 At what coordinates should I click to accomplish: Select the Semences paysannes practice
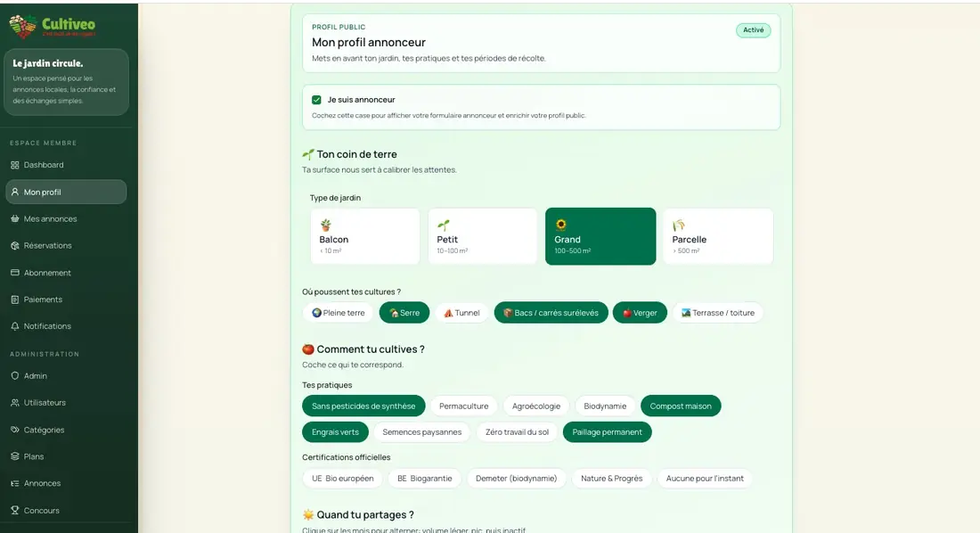click(x=422, y=432)
